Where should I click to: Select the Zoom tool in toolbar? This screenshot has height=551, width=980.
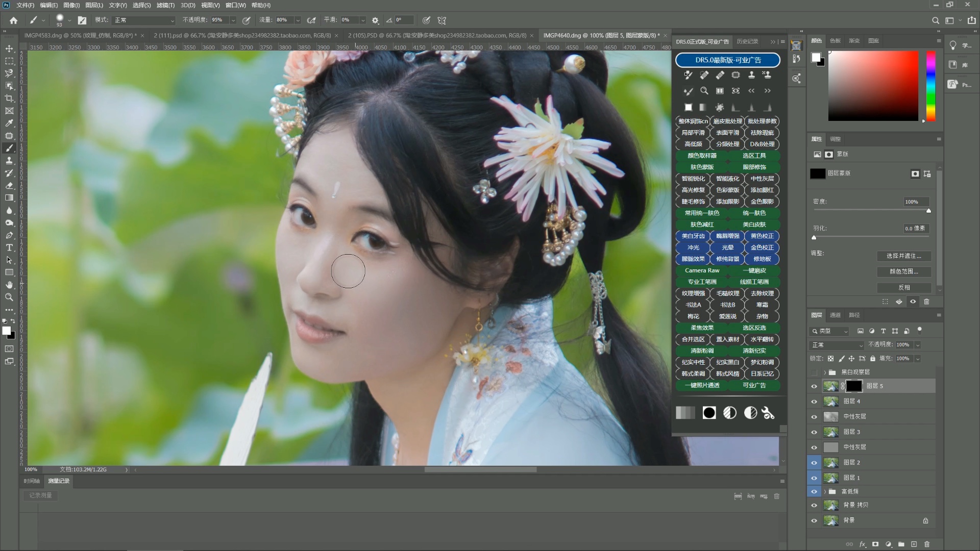pyautogui.click(x=9, y=297)
